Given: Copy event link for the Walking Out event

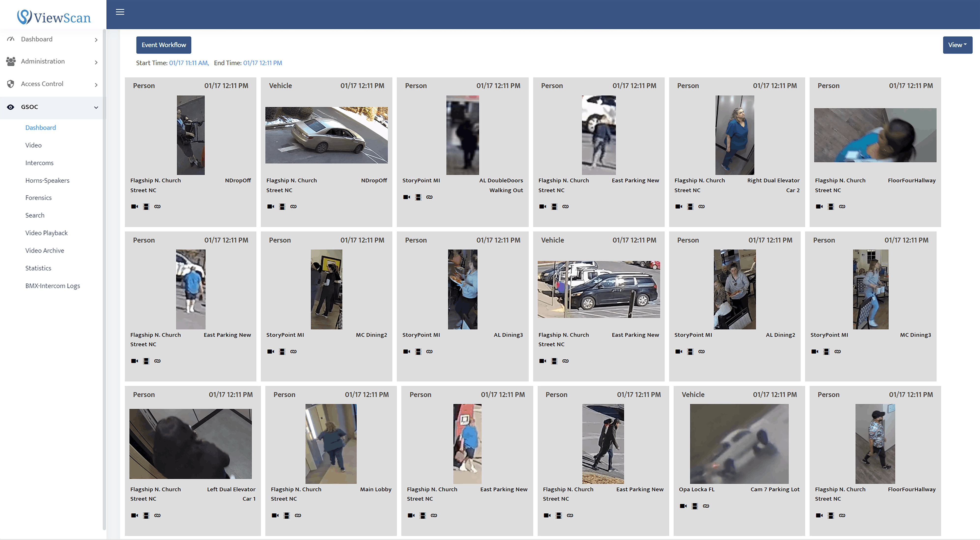Looking at the screenshot, I should tap(429, 197).
